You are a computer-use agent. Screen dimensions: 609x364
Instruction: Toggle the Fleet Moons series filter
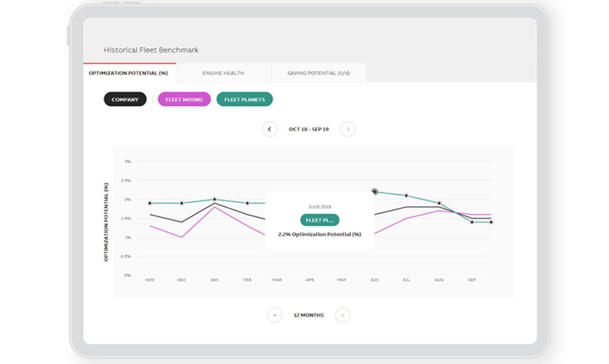184,99
